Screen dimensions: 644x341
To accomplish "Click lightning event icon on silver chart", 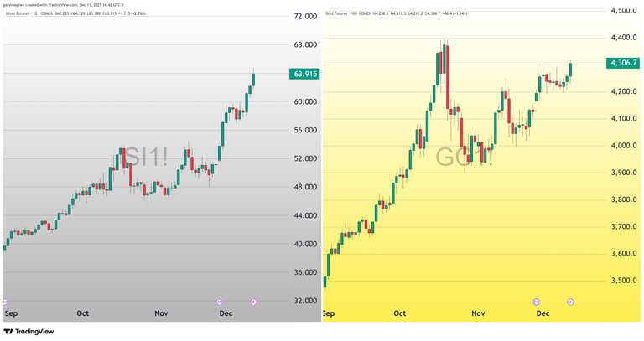I will (254, 301).
